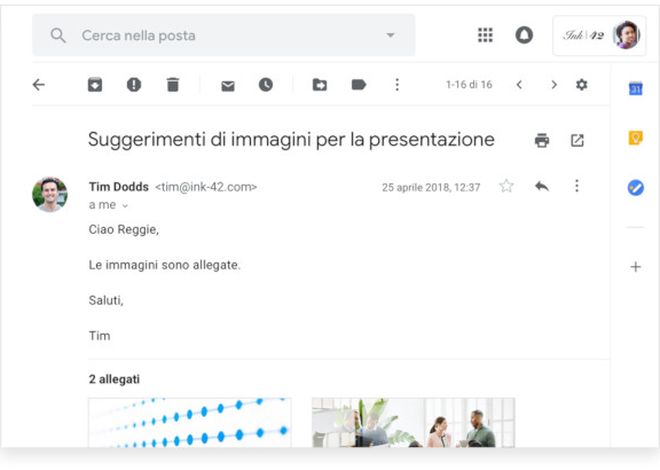660x470 pixels.
Task: Move the message to a folder
Action: [319, 85]
